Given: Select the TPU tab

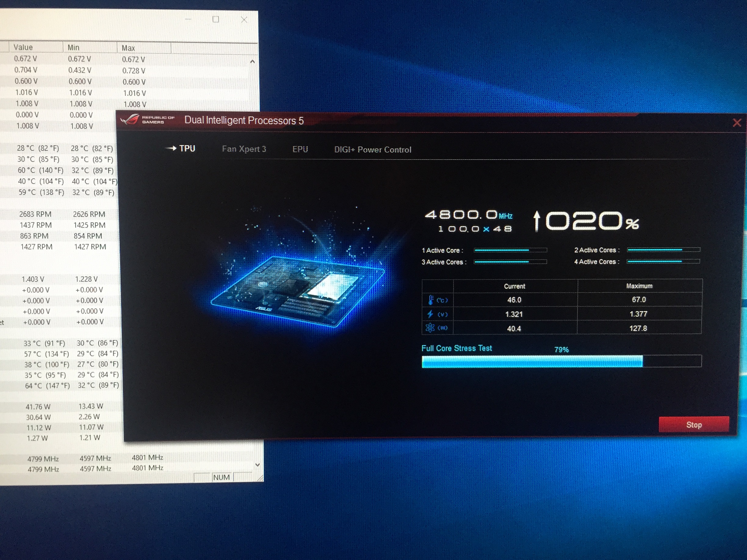Looking at the screenshot, I should point(187,149).
